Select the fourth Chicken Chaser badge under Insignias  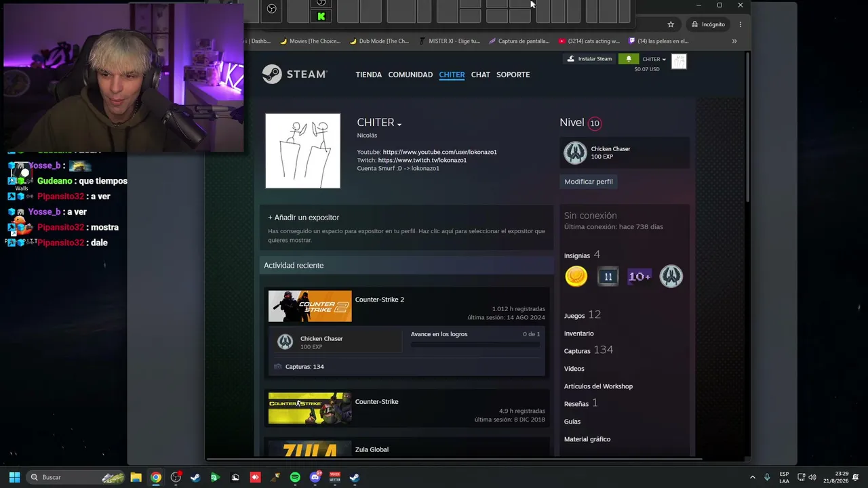(x=671, y=276)
